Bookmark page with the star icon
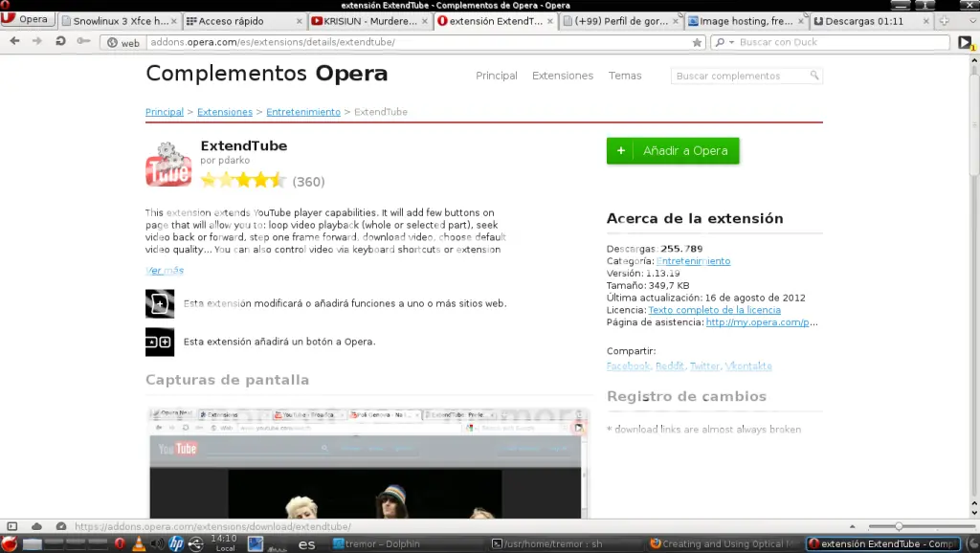980x553 pixels. 697,42
